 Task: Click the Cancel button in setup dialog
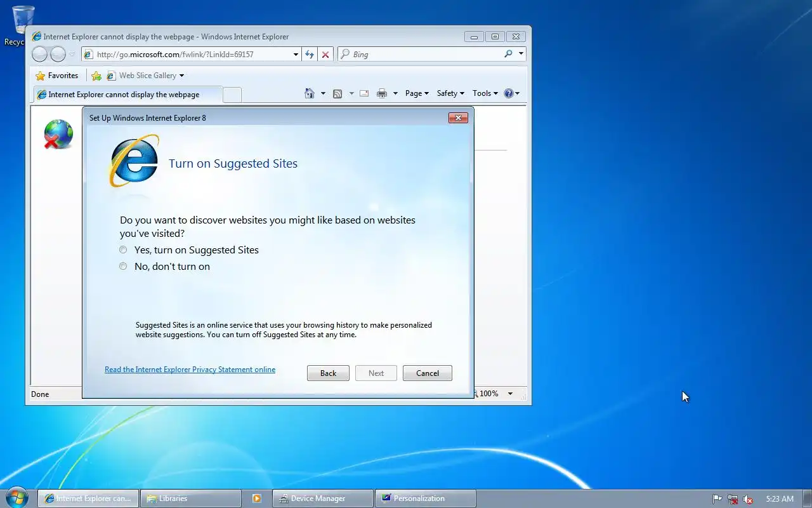coord(427,373)
